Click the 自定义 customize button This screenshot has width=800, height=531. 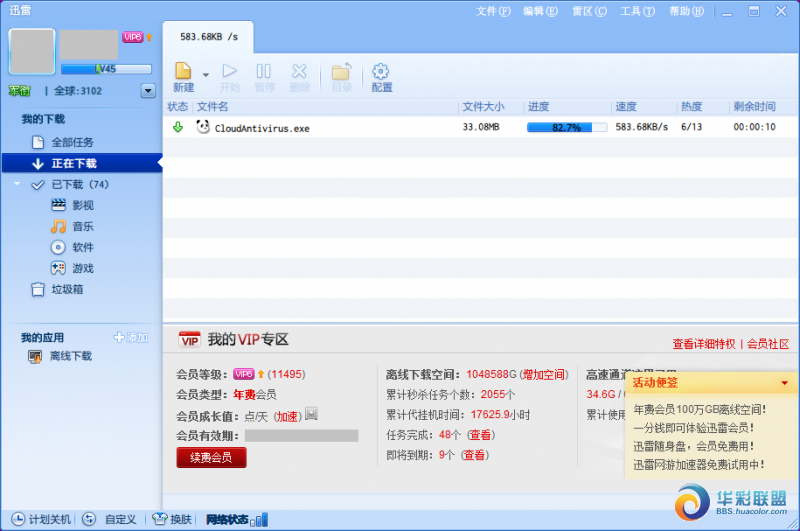pyautogui.click(x=110, y=519)
